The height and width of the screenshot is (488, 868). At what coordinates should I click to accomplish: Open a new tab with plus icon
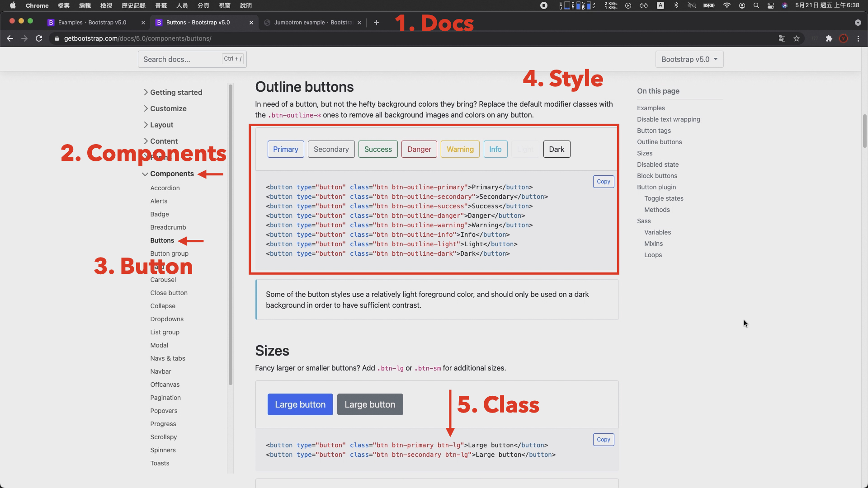coord(377,23)
